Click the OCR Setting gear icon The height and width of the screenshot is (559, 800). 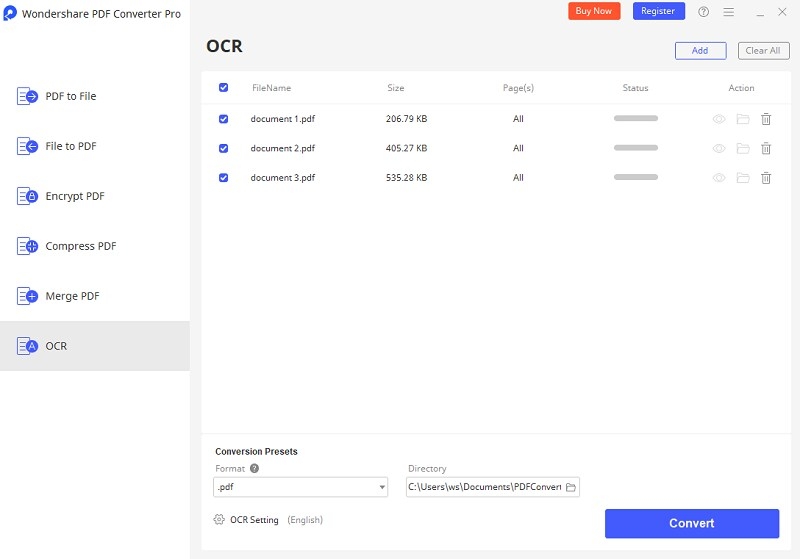click(x=219, y=520)
